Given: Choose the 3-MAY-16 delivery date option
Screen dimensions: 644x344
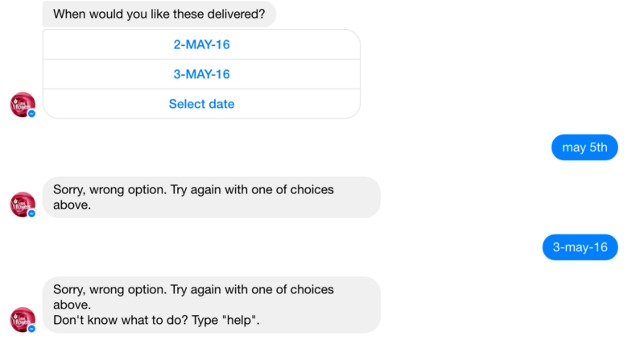Looking at the screenshot, I should point(201,74).
